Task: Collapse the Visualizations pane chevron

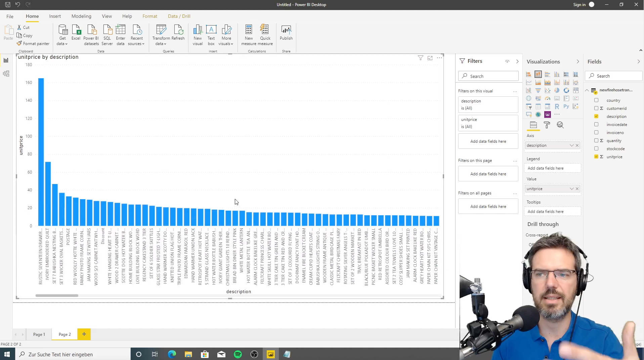Action: (578, 61)
